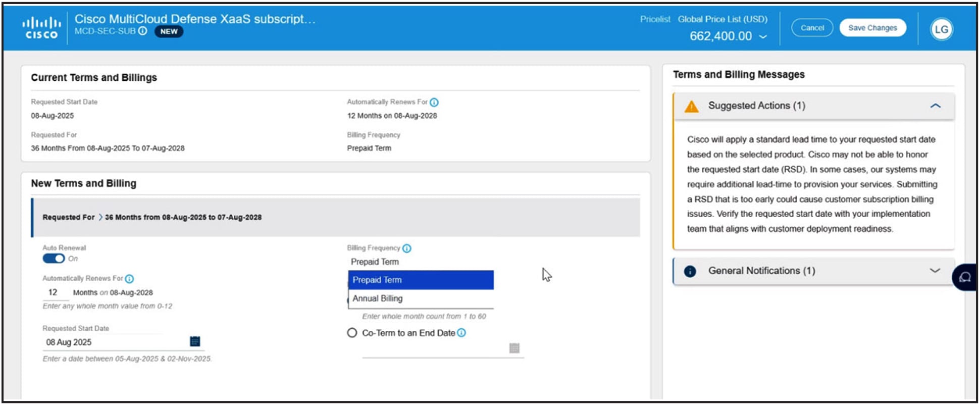Click '12 Months on 08-Aug-2028' value
The height and width of the screenshot is (405, 980).
[x=392, y=116]
